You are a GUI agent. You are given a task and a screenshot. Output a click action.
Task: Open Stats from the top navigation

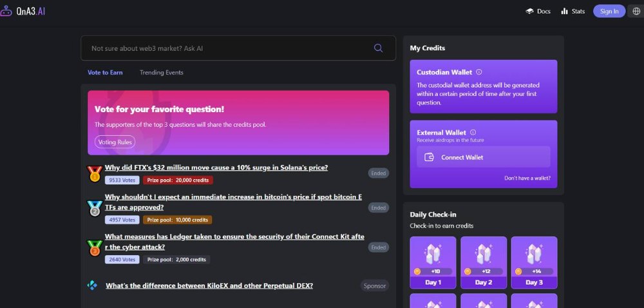pyautogui.click(x=573, y=11)
